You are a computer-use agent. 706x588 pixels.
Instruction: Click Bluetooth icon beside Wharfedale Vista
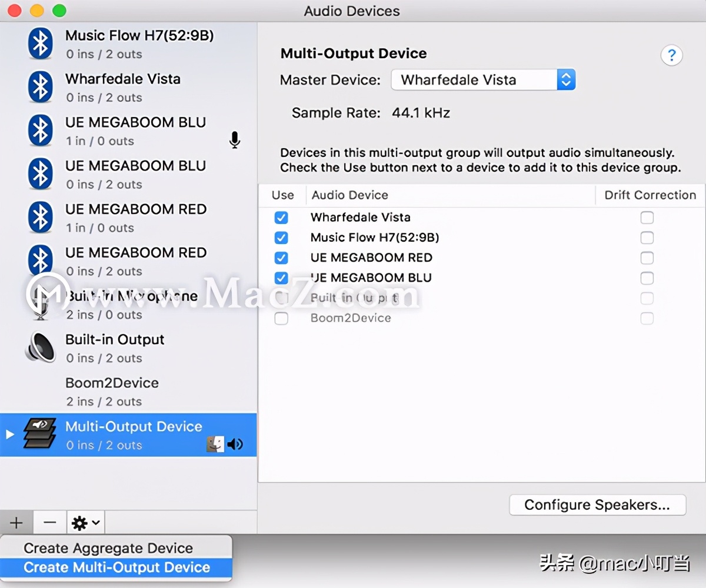(40, 87)
